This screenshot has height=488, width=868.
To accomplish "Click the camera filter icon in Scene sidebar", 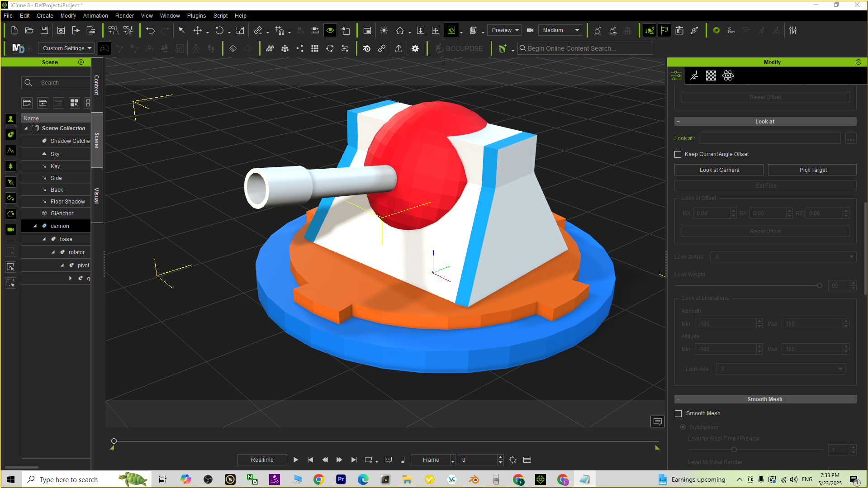I will point(11,230).
